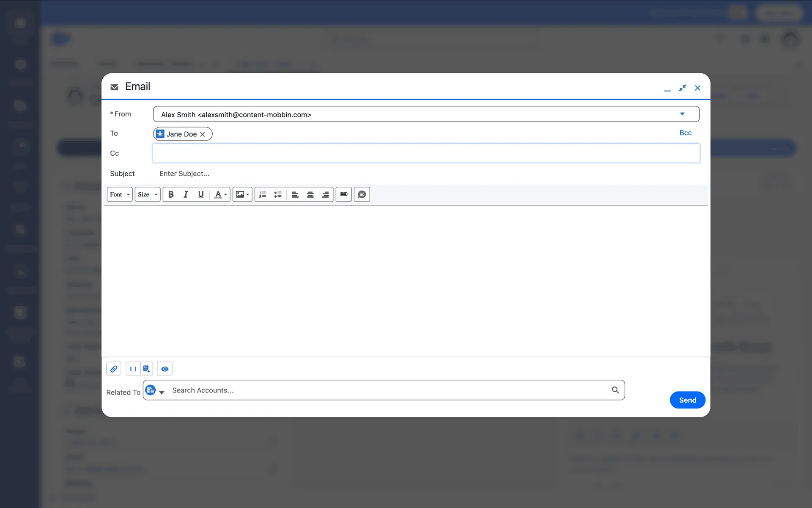Open the Font dropdown
Image resolution: width=812 pixels, height=508 pixels.
point(120,194)
